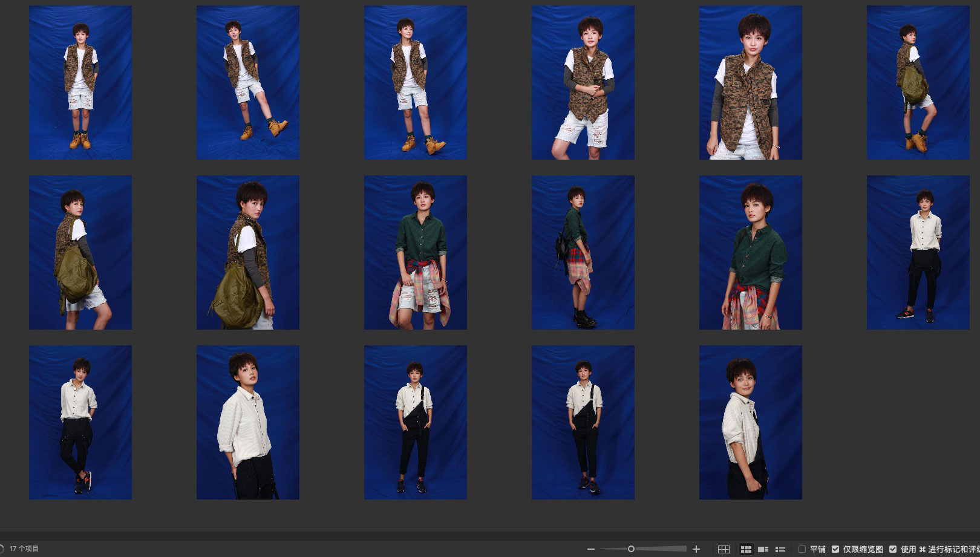Increase thumbnail size with plus icon
The image size is (980, 557).
click(696, 549)
